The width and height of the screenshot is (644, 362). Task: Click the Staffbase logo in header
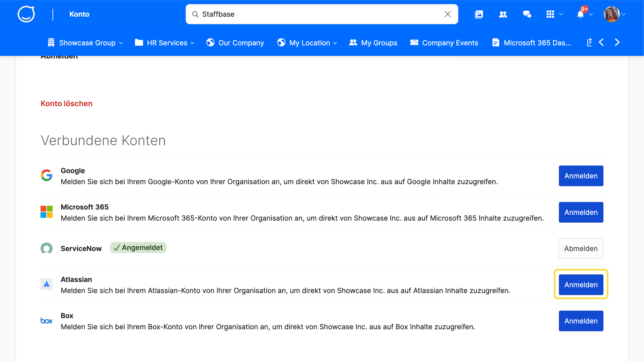coord(26,14)
